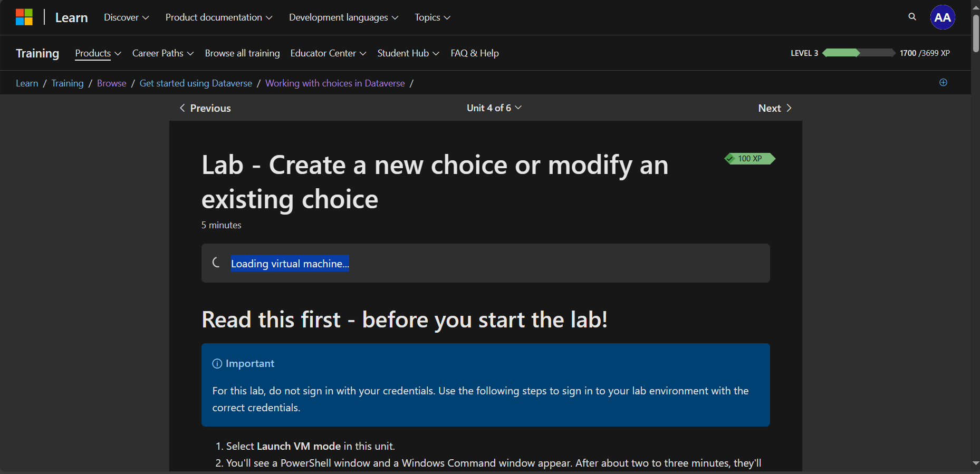Click the AA profile avatar
The width and height of the screenshot is (980, 474).
tap(943, 17)
